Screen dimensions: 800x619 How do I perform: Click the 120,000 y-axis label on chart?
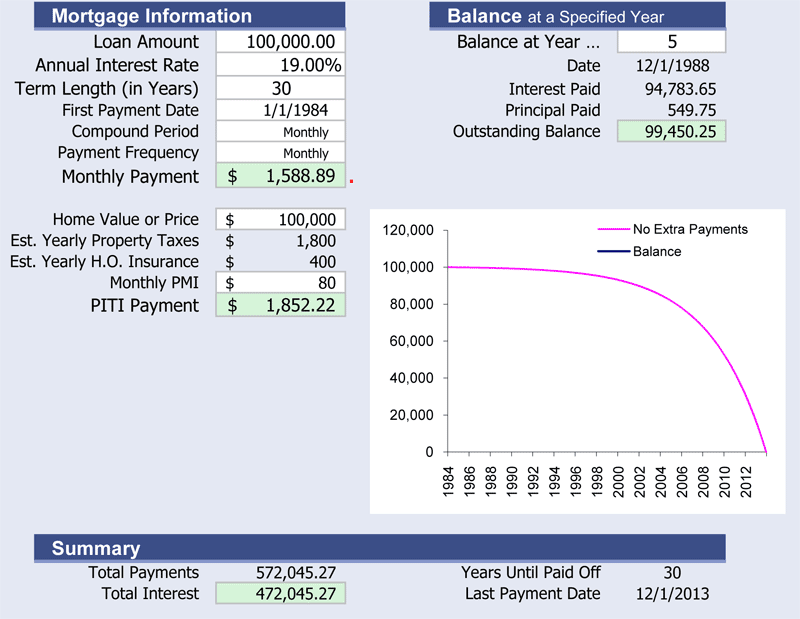[x=408, y=230]
